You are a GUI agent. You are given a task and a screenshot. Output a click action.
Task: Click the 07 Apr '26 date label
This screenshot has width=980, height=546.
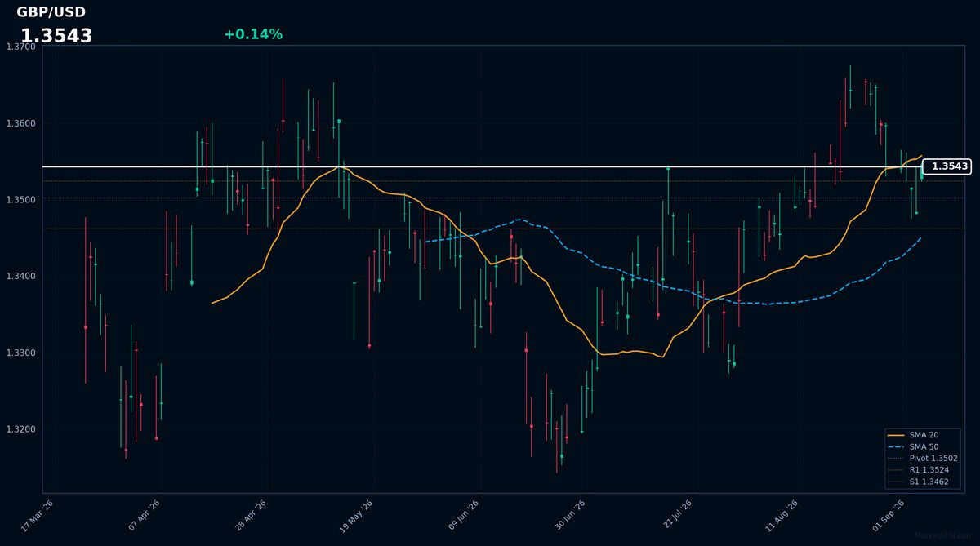coord(145,516)
